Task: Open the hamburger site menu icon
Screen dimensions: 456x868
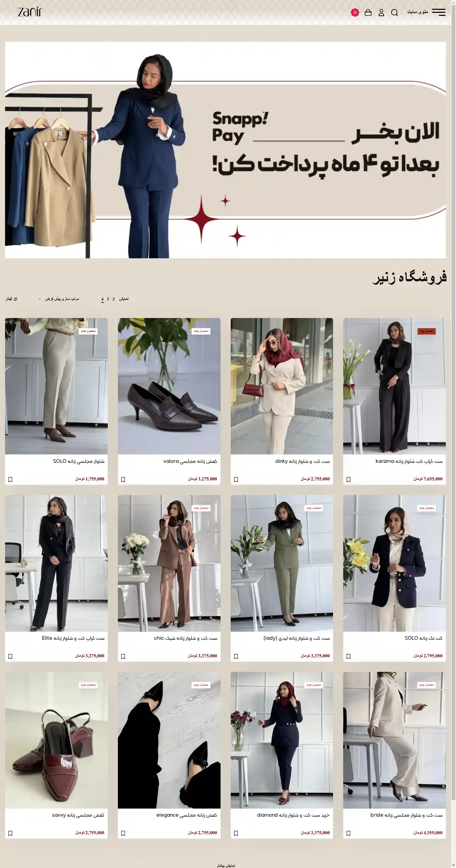Action: [x=438, y=12]
